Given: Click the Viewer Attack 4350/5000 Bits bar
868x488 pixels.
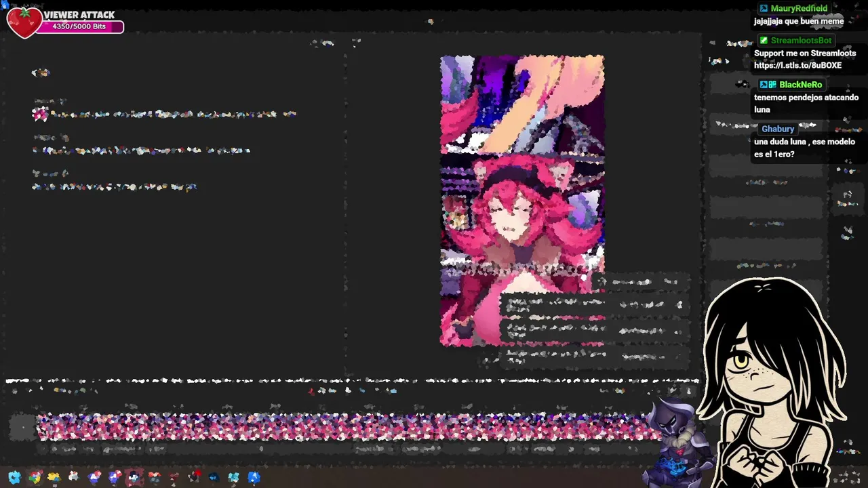Looking at the screenshot, I should 81,26.
